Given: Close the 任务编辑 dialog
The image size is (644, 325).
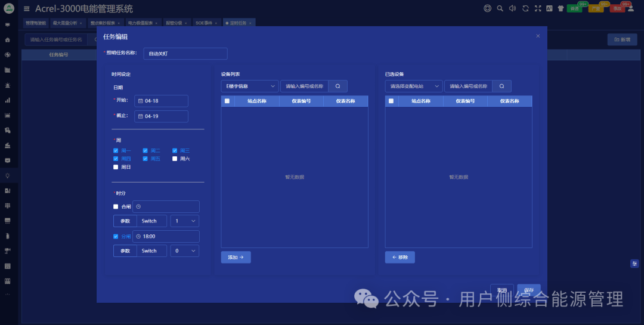Looking at the screenshot, I should pyautogui.click(x=538, y=36).
